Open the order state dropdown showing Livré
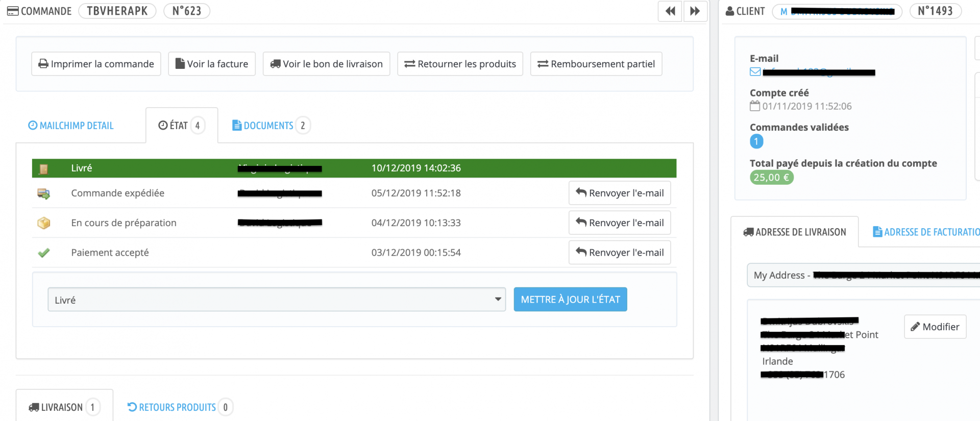Viewport: 980px width, 421px height. (277, 300)
